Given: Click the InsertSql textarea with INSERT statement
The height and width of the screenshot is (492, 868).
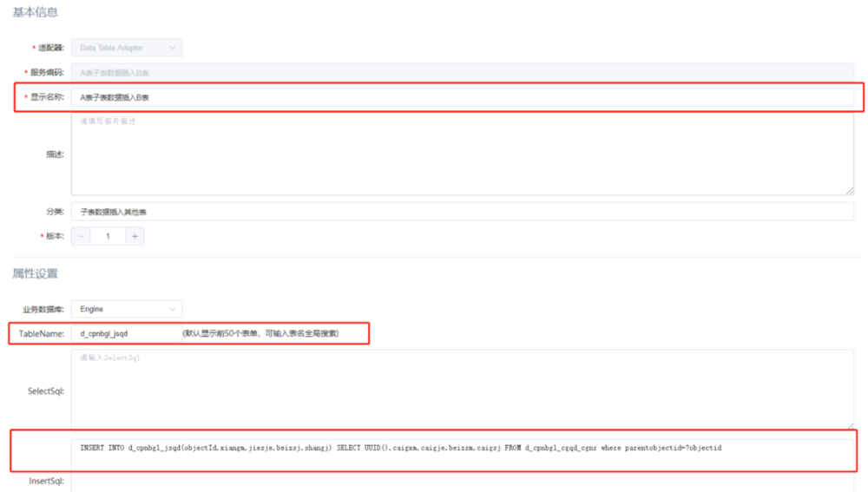Looking at the screenshot, I should [462, 460].
